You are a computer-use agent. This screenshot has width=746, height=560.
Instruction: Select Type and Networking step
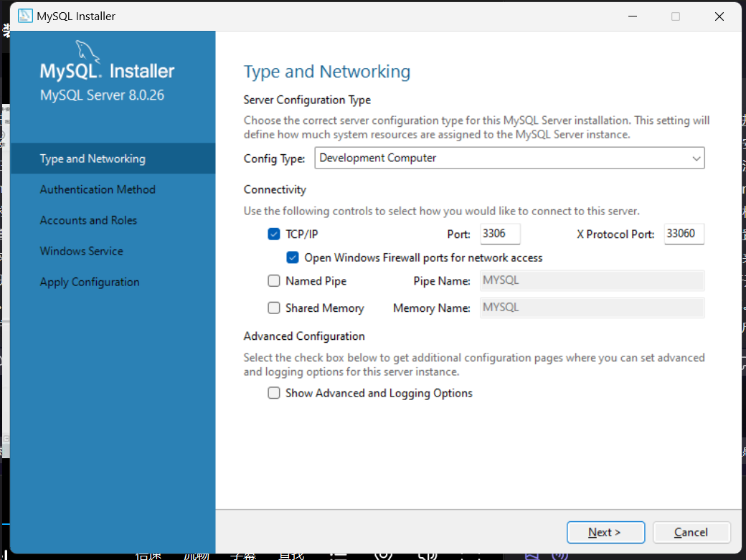pyautogui.click(x=113, y=158)
